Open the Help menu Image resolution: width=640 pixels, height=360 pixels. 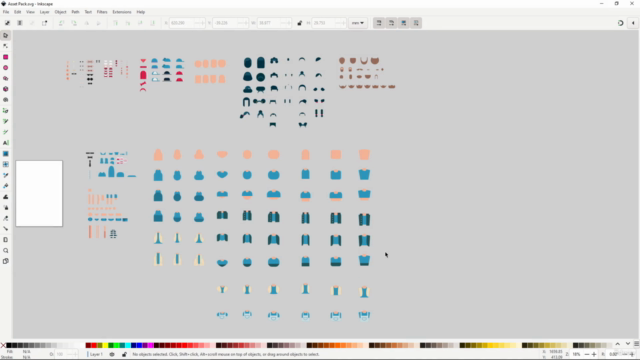point(141,12)
